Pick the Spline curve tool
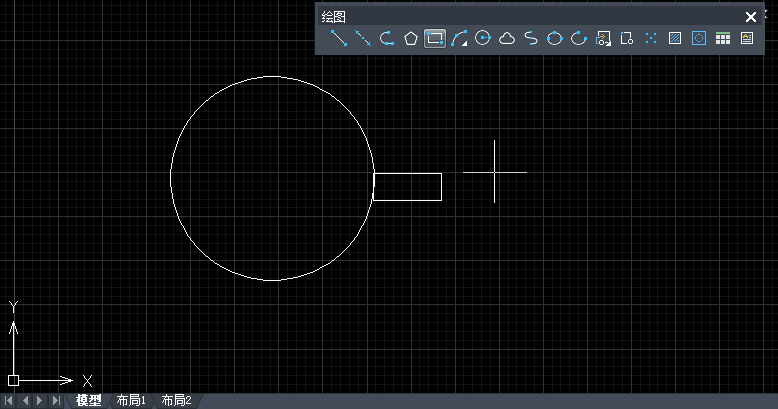Viewport: 778px width, 409px height. coord(531,39)
